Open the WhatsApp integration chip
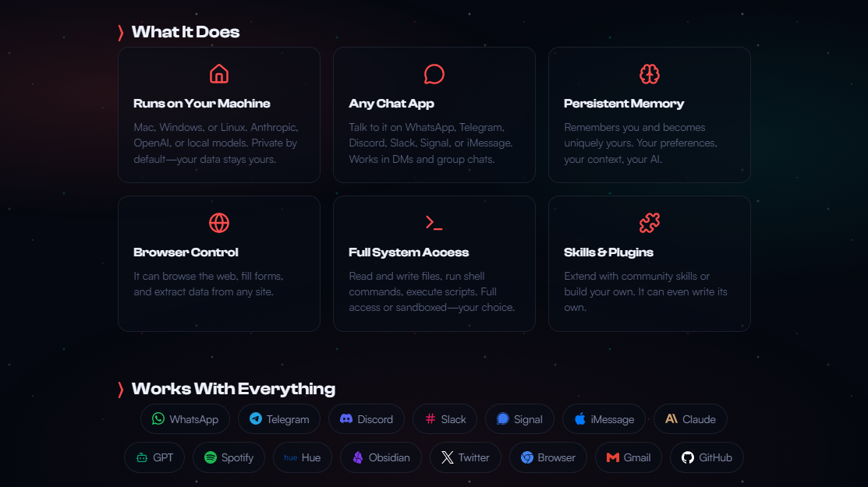This screenshot has height=487, width=868. [185, 419]
